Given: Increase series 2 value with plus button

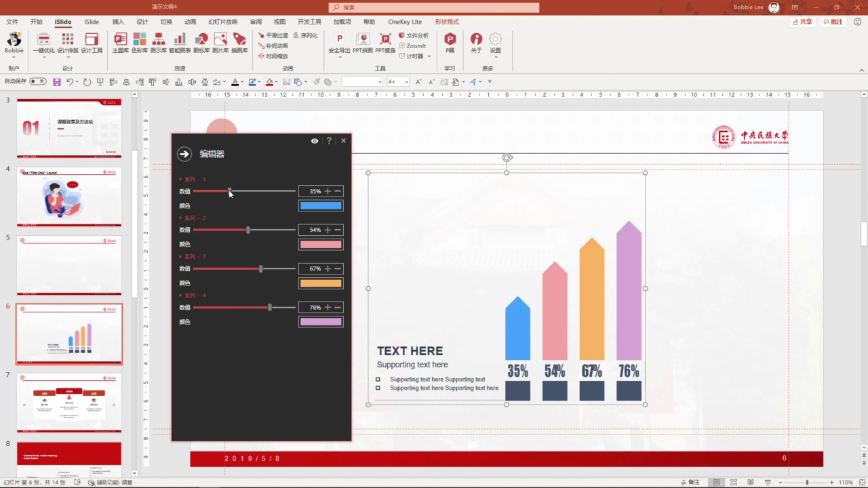Looking at the screenshot, I should (x=328, y=230).
